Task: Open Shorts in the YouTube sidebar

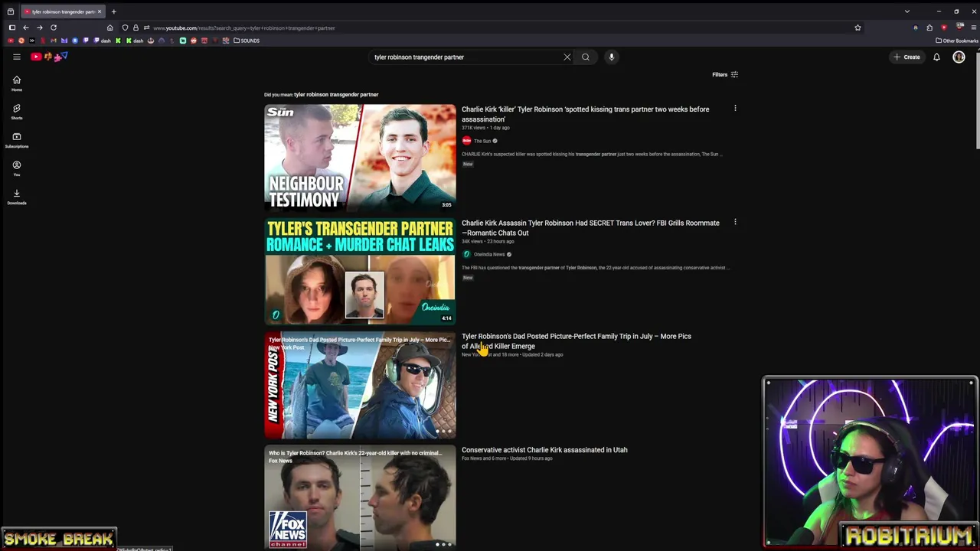Action: coord(16,112)
